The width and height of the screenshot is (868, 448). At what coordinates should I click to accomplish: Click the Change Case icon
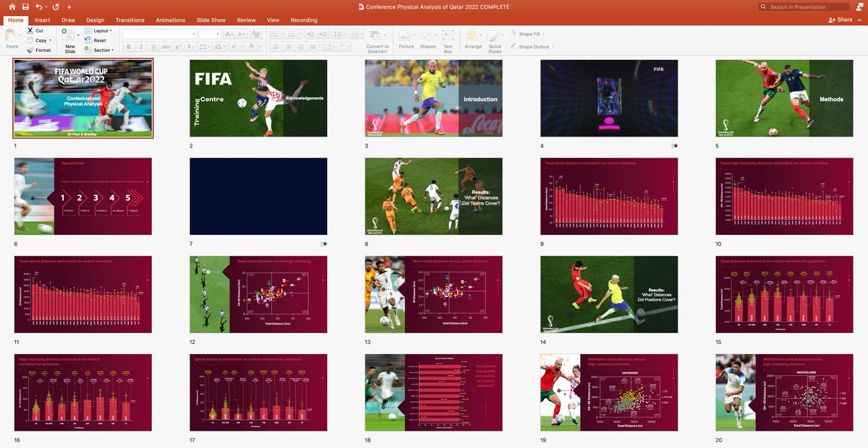point(218,47)
